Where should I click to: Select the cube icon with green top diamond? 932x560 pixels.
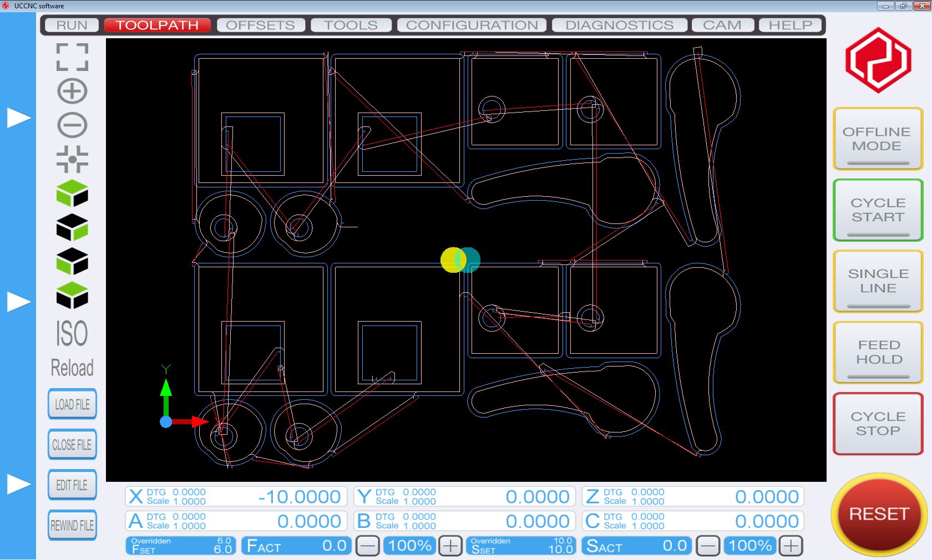[x=73, y=296]
